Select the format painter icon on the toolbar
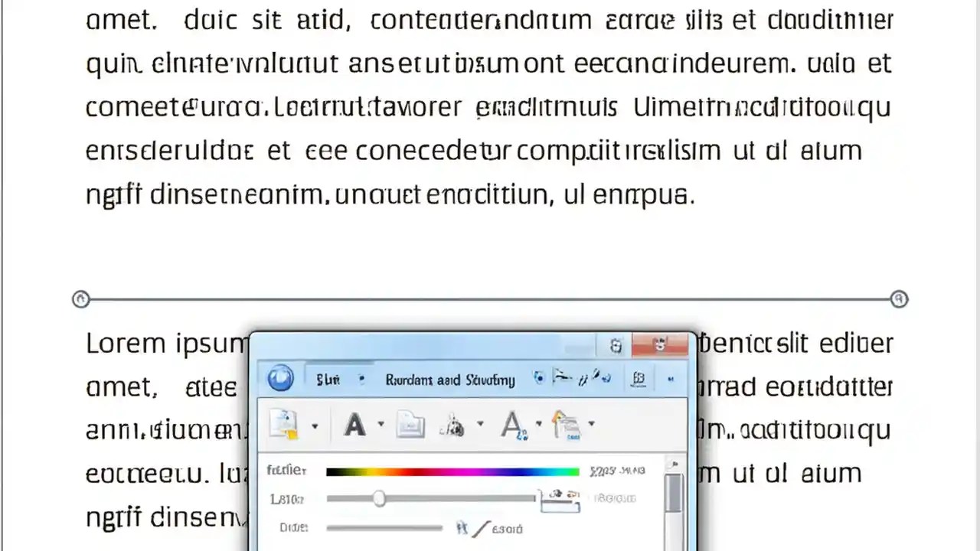This screenshot has height=551, width=980. (567, 425)
